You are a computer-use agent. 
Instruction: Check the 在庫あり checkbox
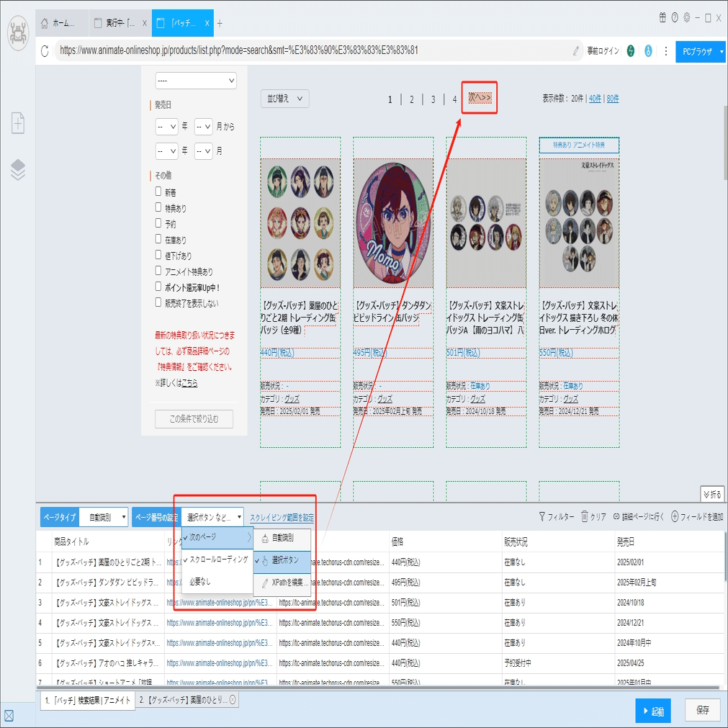[x=158, y=238]
